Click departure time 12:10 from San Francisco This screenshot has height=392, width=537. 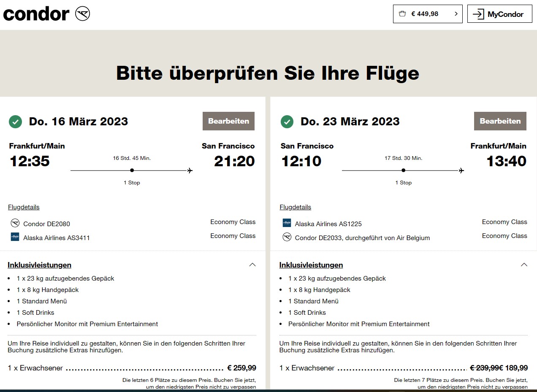pos(301,161)
